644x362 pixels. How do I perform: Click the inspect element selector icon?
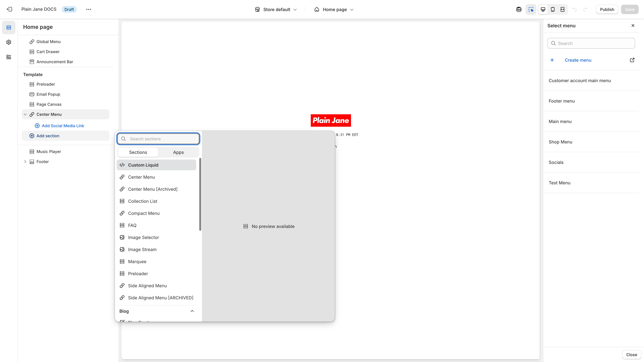(x=531, y=9)
